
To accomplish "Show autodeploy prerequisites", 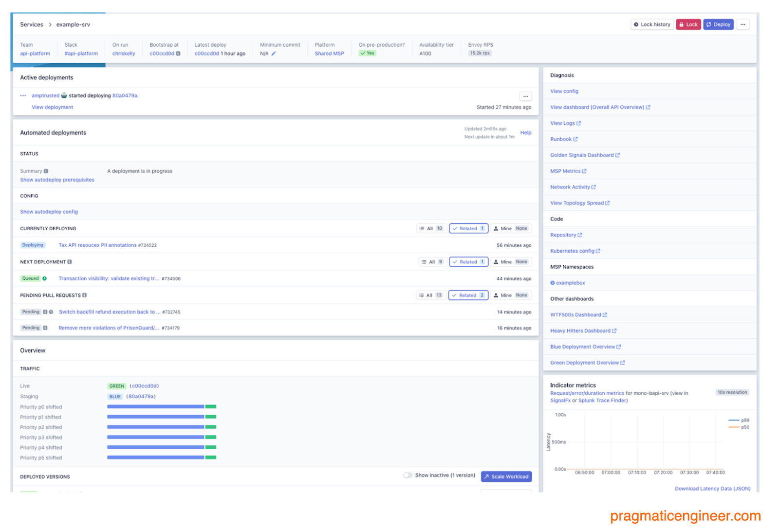I will 56,180.
